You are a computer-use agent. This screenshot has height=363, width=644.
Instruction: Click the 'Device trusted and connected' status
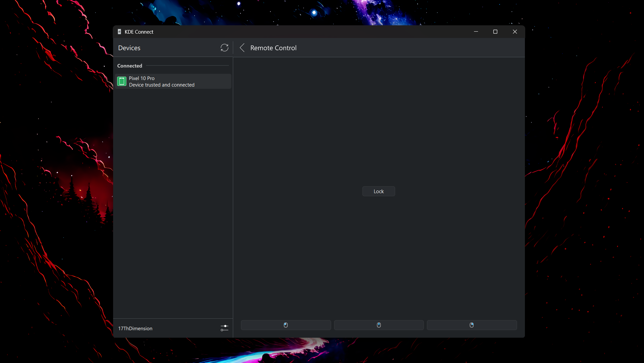pos(162,85)
